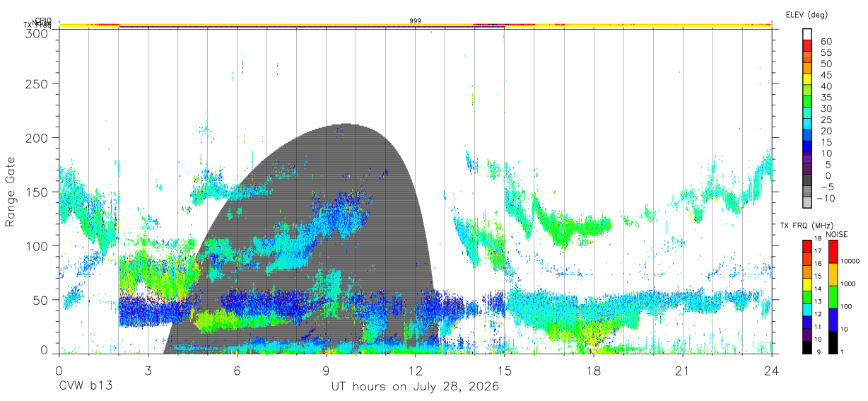Click the 'CVW b13' radar beam label
Screen dimensions: 868x401
pos(86,387)
